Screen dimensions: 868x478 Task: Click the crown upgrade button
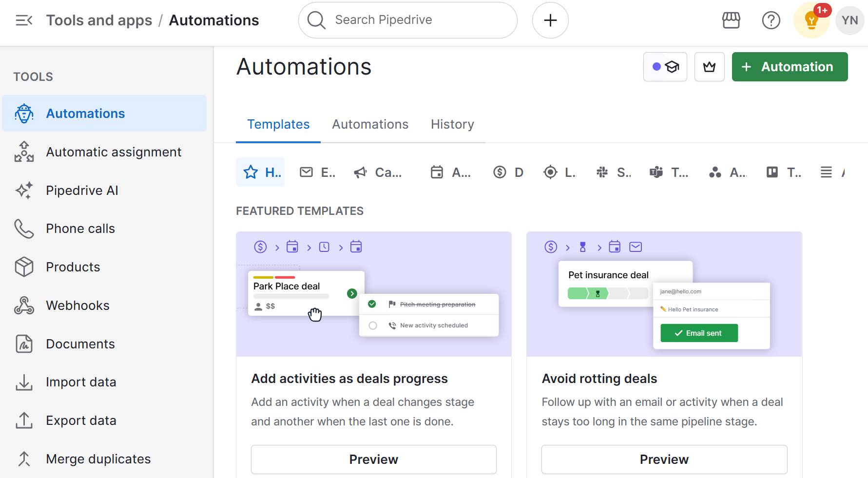tap(709, 67)
